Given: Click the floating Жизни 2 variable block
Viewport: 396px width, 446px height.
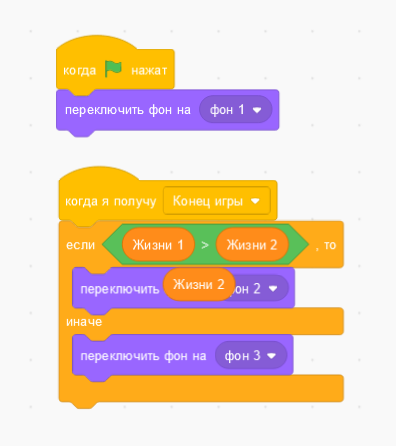Looking at the screenshot, I should point(199,285).
